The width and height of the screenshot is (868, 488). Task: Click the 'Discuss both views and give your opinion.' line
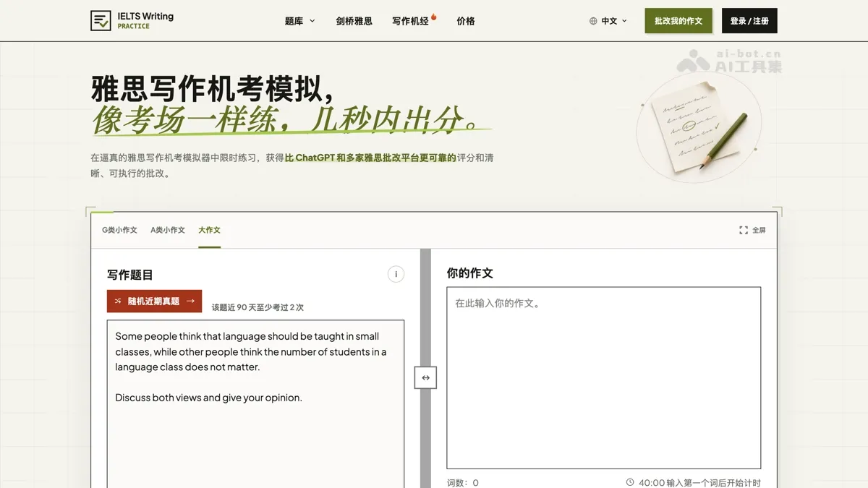(208, 398)
